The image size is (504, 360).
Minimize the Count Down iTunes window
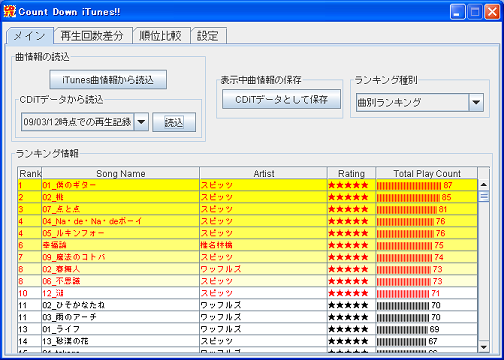(457, 12)
